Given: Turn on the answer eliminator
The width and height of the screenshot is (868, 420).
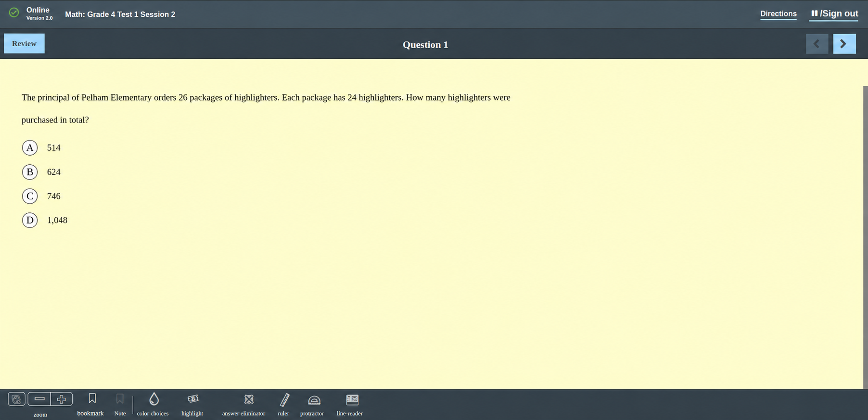Looking at the screenshot, I should 244,404.
